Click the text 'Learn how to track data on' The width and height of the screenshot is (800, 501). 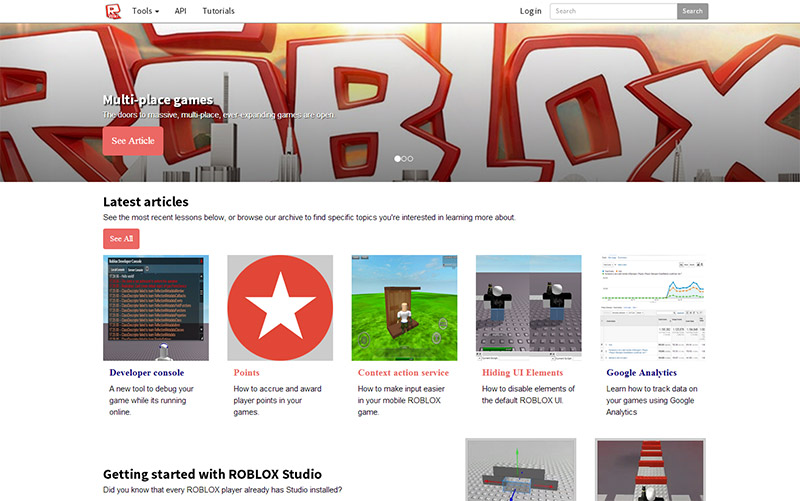coord(652,389)
